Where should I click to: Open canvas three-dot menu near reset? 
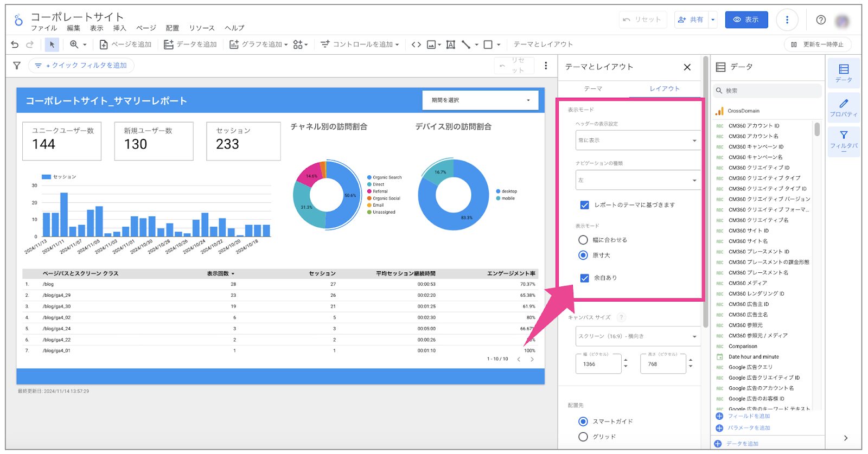546,66
